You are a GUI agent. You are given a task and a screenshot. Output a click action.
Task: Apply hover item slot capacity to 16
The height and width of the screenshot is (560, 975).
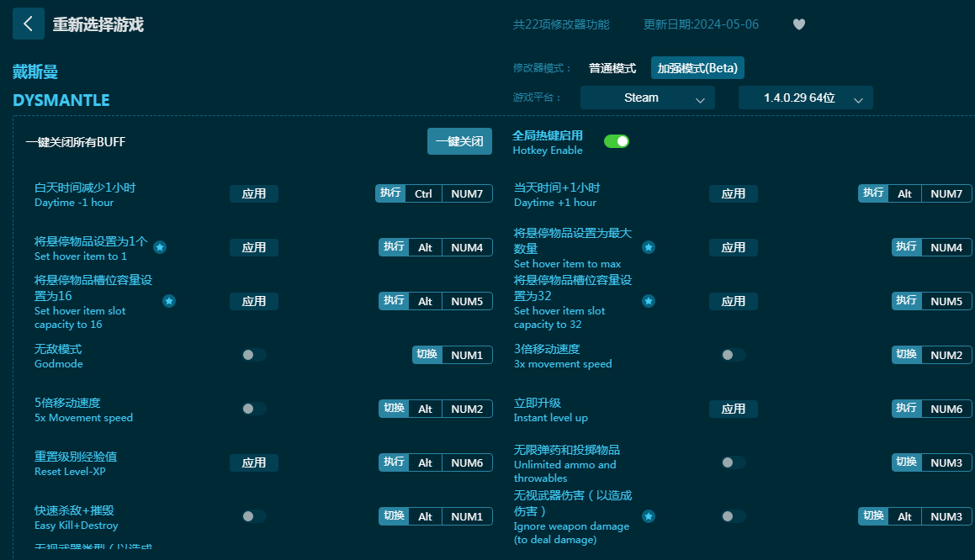click(x=254, y=302)
